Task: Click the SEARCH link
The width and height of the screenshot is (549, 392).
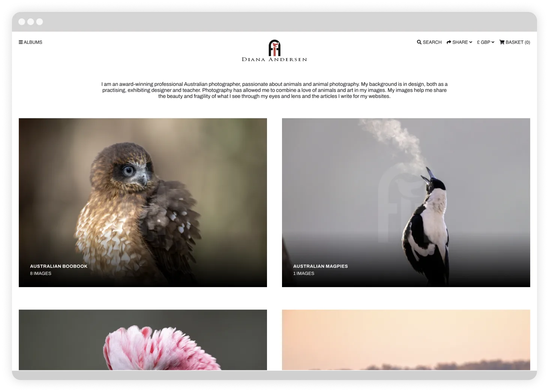Action: (x=432, y=42)
